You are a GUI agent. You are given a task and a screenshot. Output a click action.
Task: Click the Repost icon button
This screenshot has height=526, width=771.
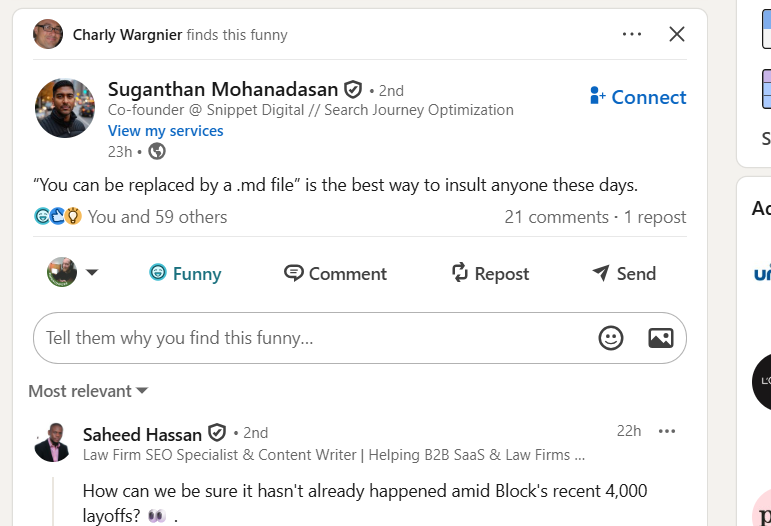pyautogui.click(x=460, y=273)
